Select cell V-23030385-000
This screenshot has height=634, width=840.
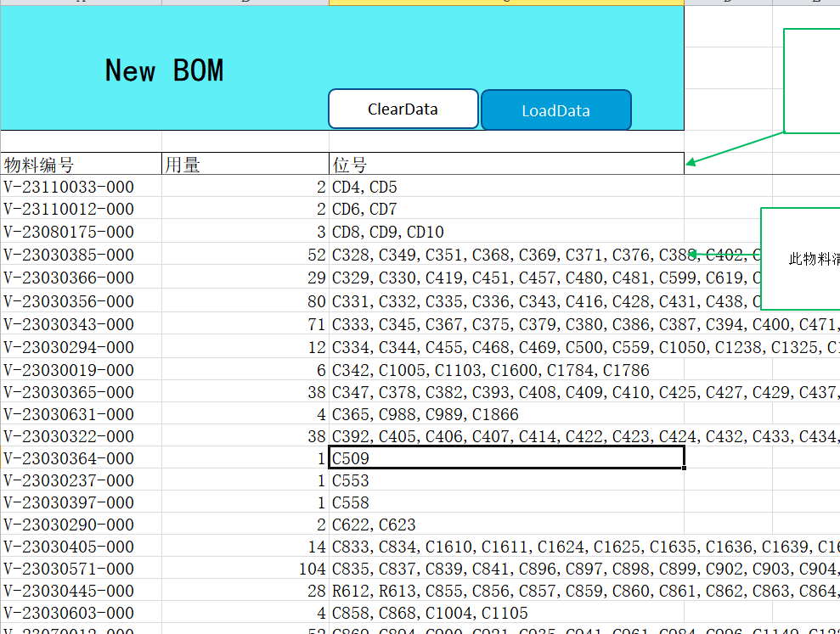click(x=81, y=255)
